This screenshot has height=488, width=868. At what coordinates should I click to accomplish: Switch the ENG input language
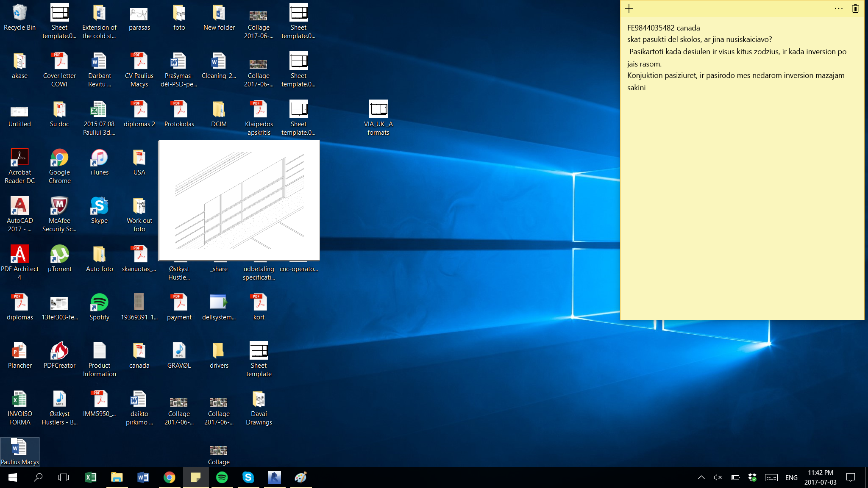point(791,477)
